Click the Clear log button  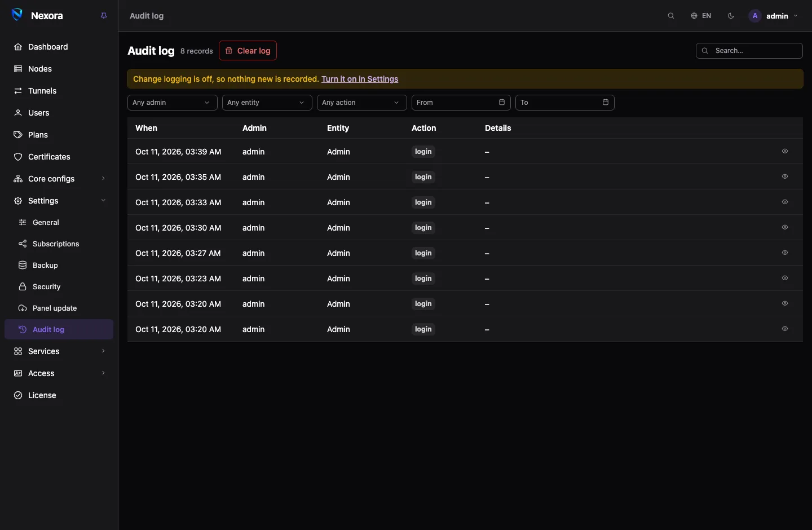(x=248, y=51)
